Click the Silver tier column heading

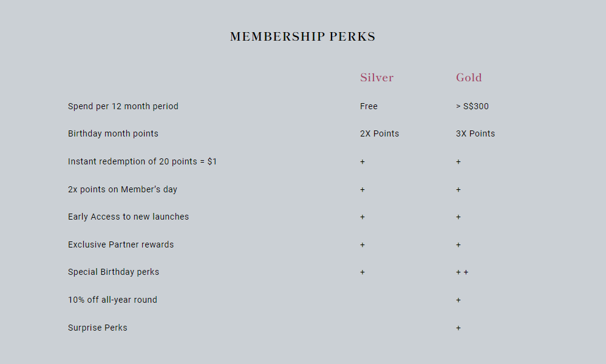pyautogui.click(x=377, y=78)
